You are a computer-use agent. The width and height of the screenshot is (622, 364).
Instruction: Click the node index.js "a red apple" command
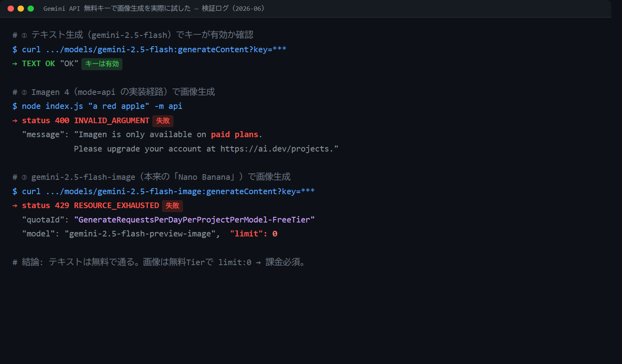(x=97, y=106)
